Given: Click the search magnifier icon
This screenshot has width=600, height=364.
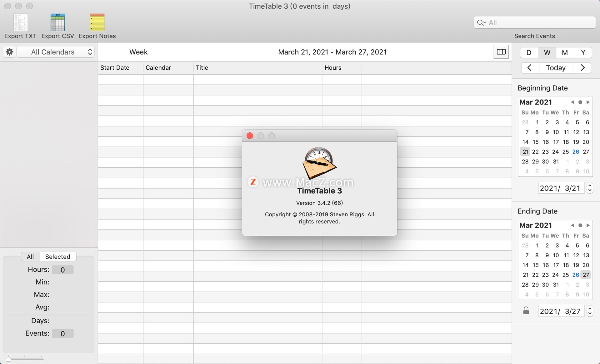Looking at the screenshot, I should (x=481, y=22).
